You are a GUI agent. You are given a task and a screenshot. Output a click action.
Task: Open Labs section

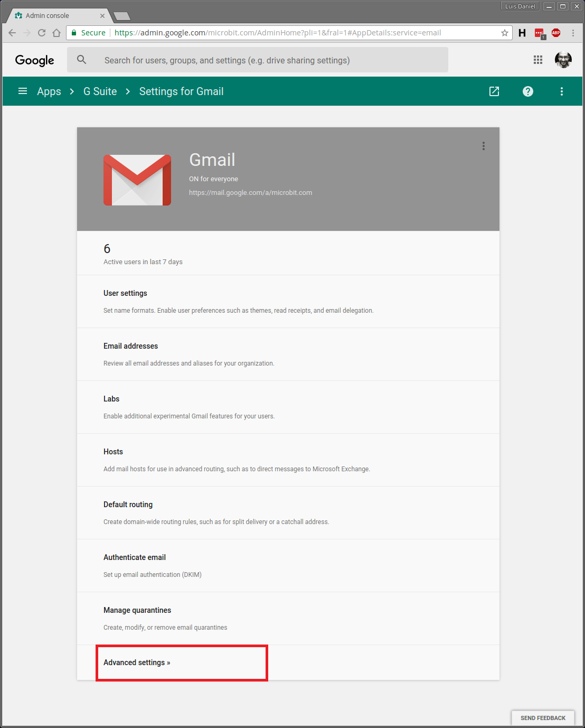pyautogui.click(x=288, y=407)
